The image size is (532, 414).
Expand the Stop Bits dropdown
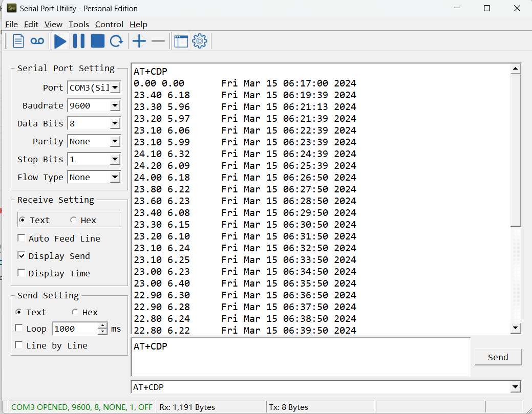pyautogui.click(x=115, y=159)
